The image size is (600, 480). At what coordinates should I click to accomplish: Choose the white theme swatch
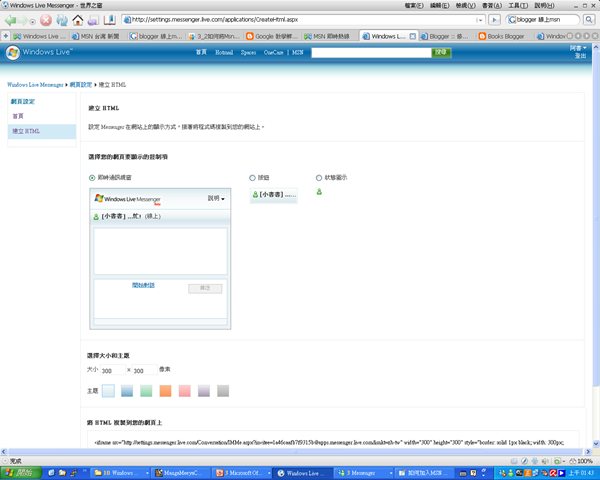coord(108,391)
